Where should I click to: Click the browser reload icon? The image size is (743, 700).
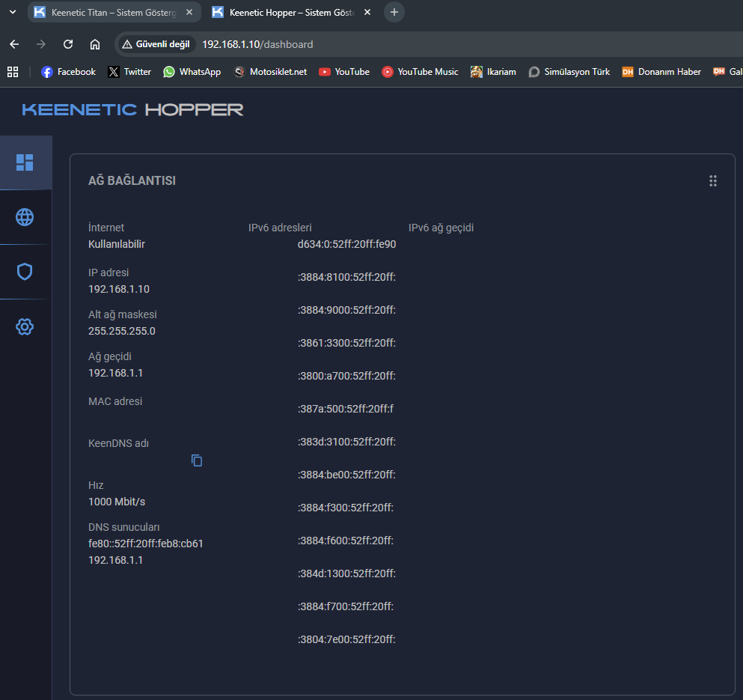(x=68, y=44)
